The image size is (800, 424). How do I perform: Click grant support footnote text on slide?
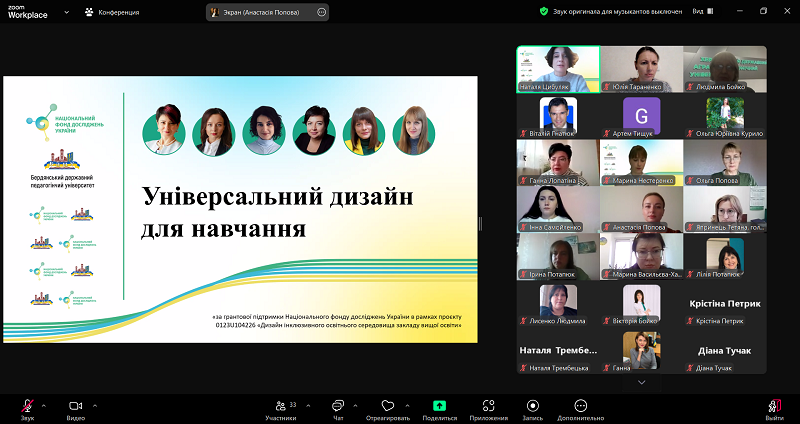click(x=337, y=320)
